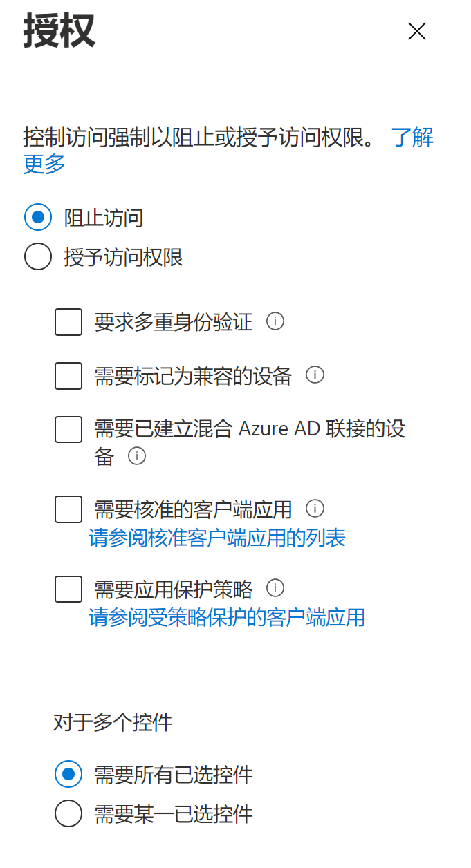The width and height of the screenshot is (471, 868).
Task: Select the 阻止访问 radio button
Action: 38,217
